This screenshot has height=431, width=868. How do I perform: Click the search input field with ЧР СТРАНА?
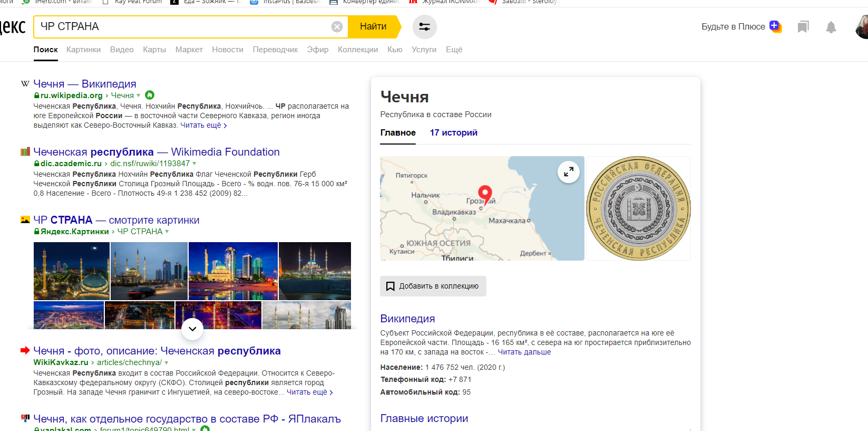point(182,27)
